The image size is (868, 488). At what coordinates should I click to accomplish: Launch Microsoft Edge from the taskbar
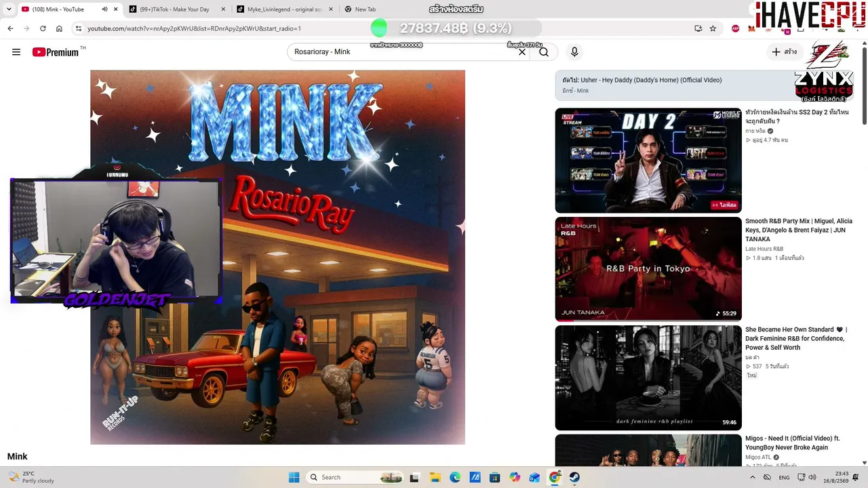click(455, 477)
